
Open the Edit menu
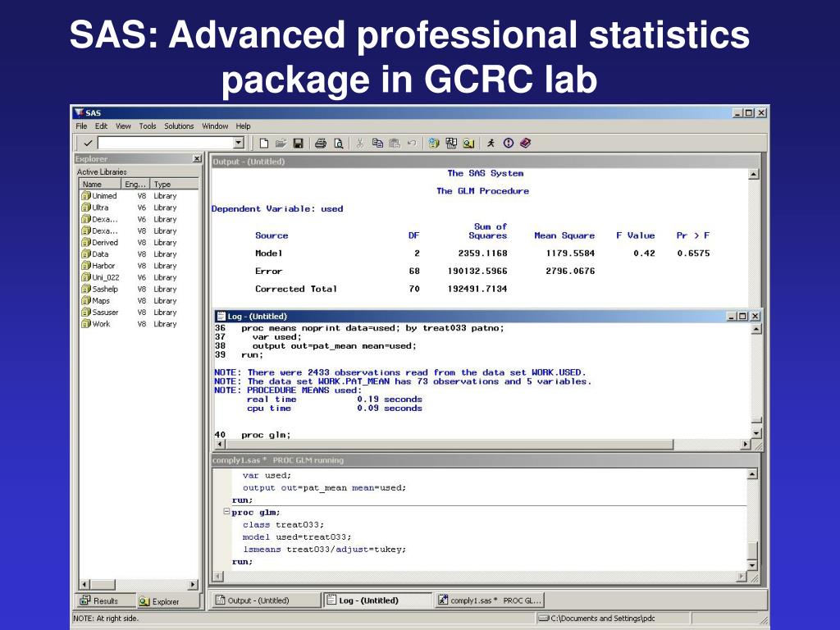(x=101, y=126)
